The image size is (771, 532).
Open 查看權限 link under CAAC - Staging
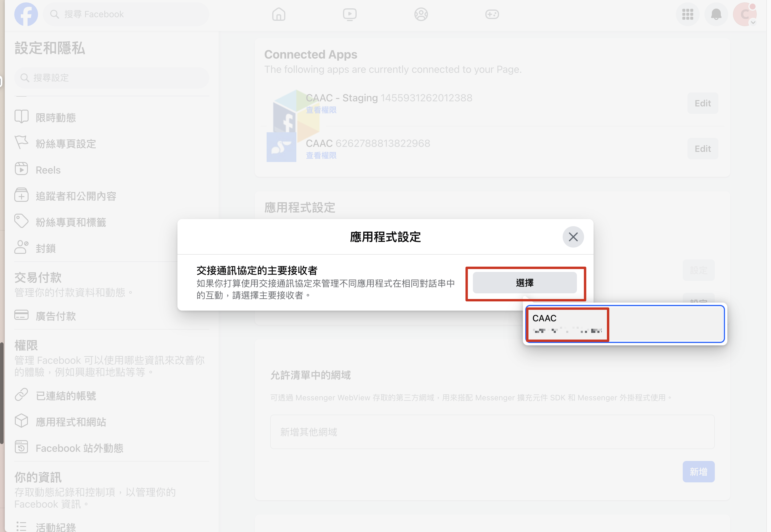tap(321, 110)
